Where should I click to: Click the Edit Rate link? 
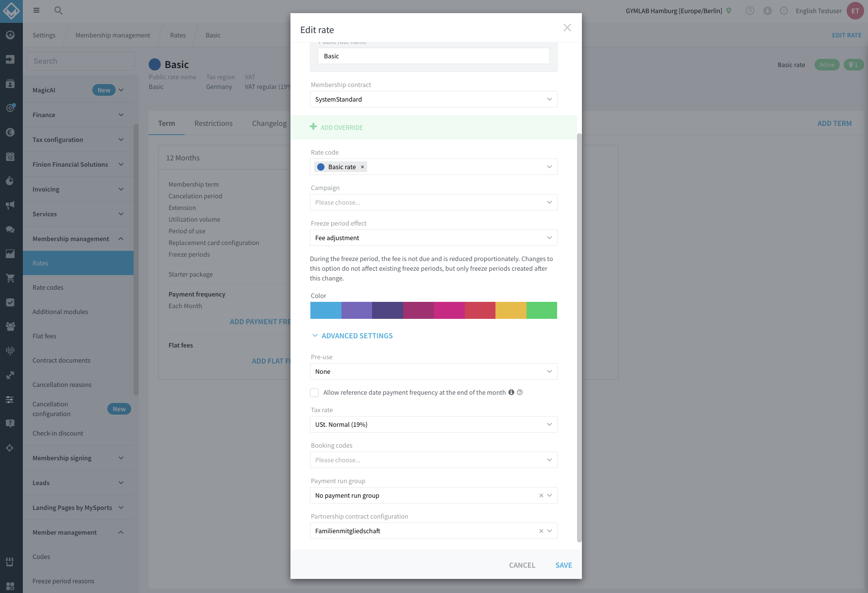tap(847, 35)
